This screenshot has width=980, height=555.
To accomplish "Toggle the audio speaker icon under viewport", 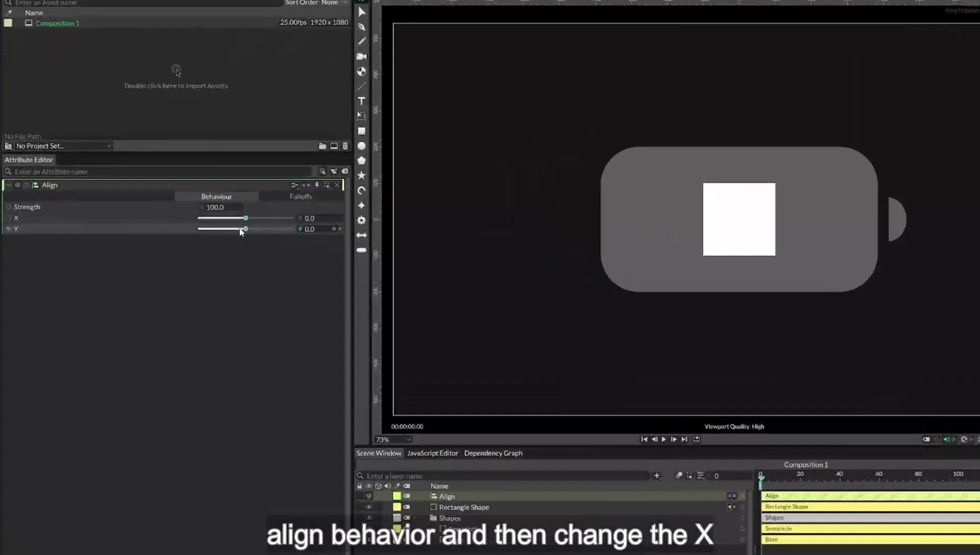I will [946, 439].
